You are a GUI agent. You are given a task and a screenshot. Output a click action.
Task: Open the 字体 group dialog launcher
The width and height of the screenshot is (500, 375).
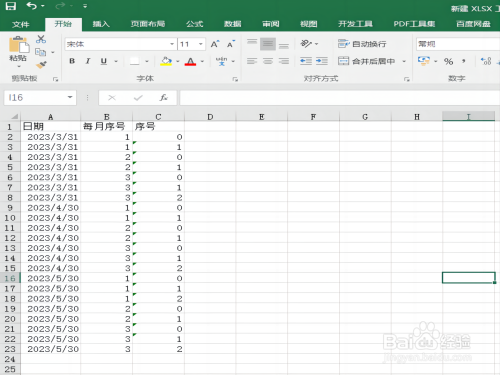click(235, 79)
